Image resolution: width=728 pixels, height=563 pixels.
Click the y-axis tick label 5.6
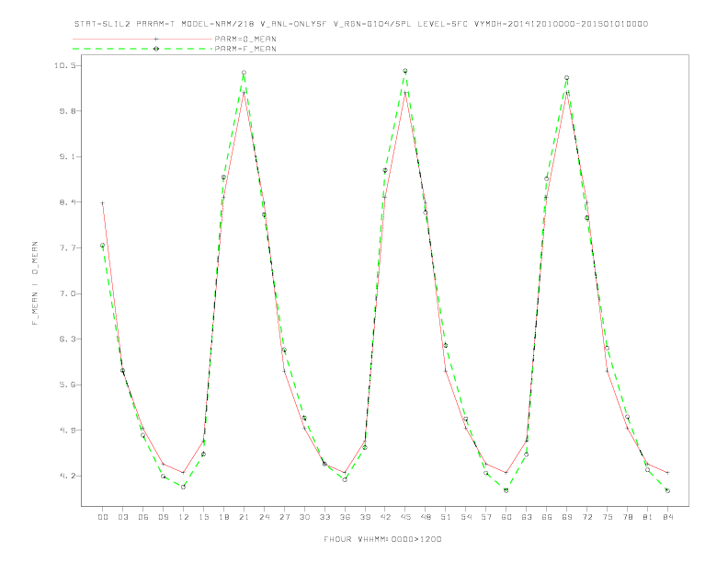[x=67, y=385]
